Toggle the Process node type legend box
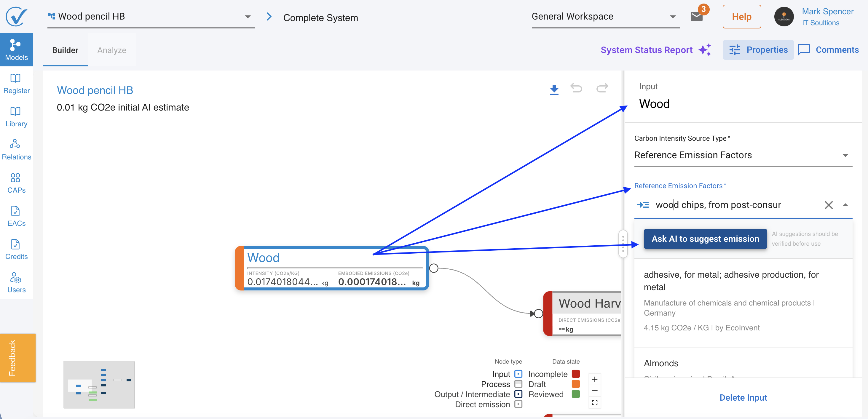The width and height of the screenshot is (868, 419). click(518, 384)
